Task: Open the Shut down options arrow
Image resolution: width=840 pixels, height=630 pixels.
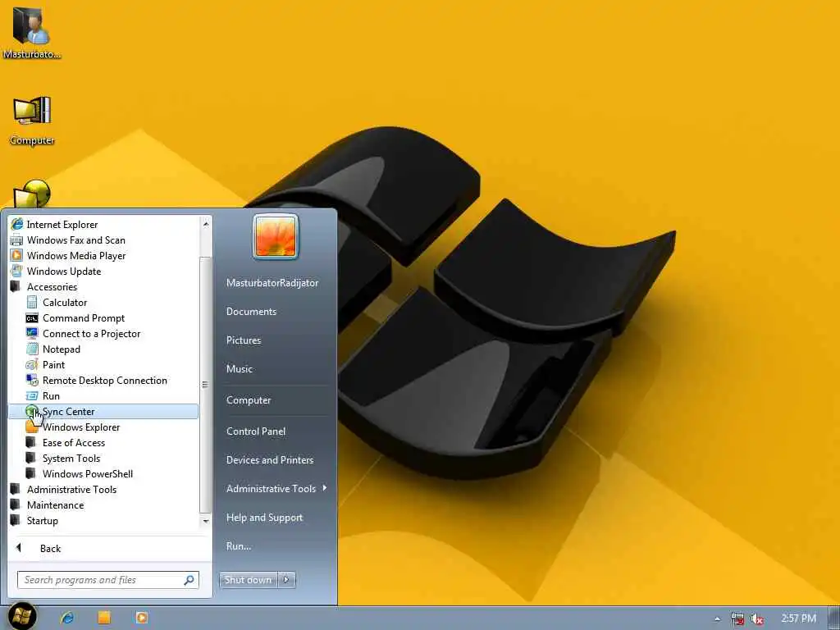Action: 286,580
